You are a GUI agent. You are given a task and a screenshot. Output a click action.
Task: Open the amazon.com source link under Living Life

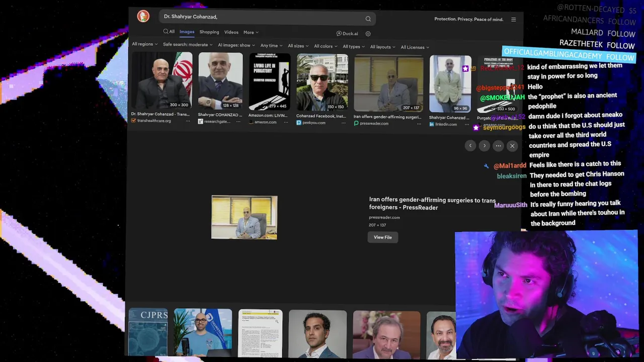266,122
